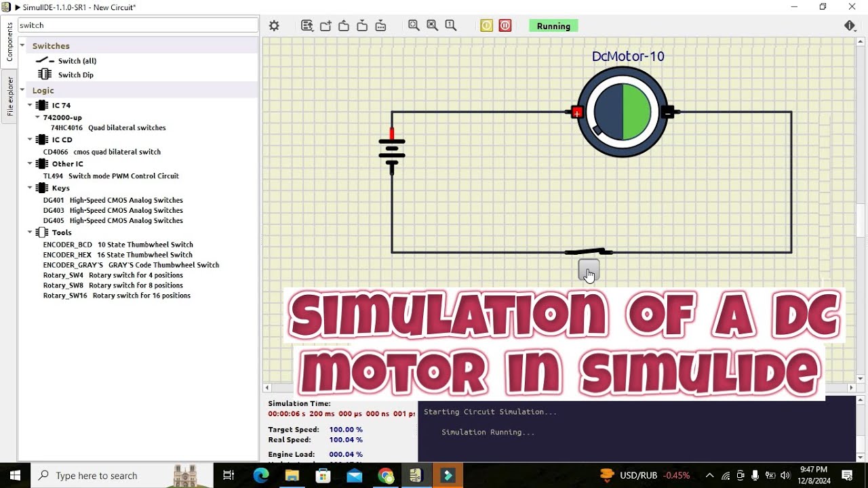868x488 pixels.
Task: Click the IC 74 chip icon
Action: point(42,105)
